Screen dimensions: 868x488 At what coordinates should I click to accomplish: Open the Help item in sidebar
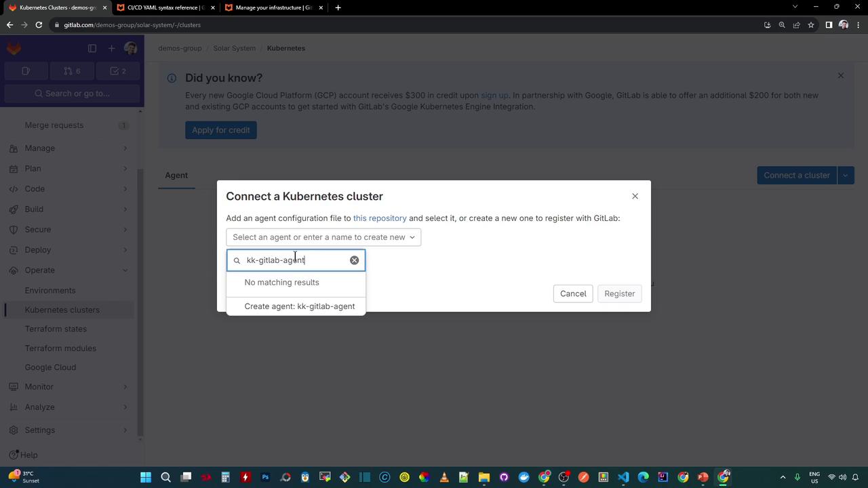click(x=24, y=455)
